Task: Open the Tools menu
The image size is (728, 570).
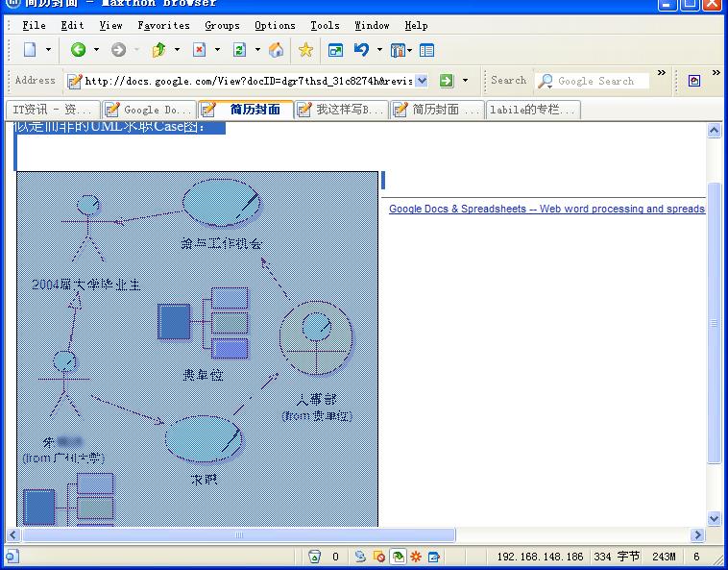Action: click(325, 25)
